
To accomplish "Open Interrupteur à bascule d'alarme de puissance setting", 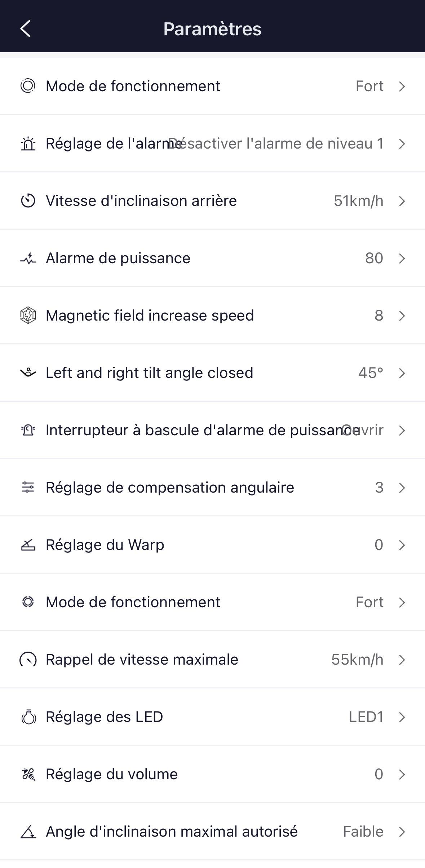I will click(202, 430).
